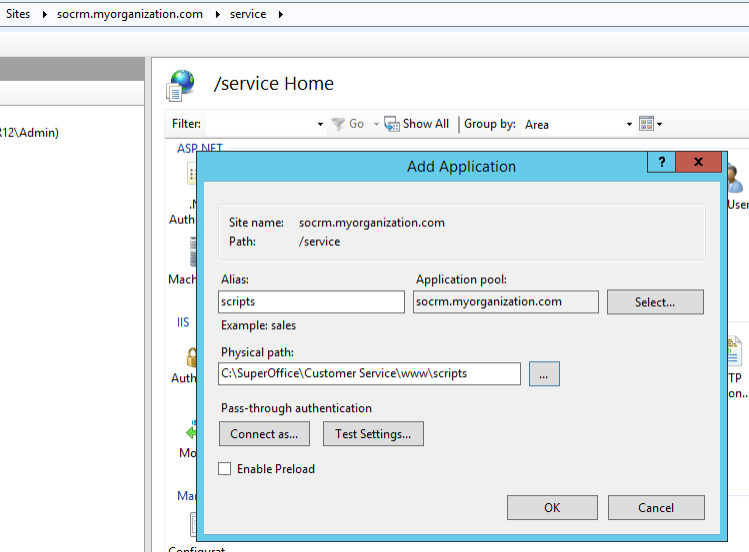Enable the Preload checkbox
This screenshot has height=552, width=749.
tap(225, 469)
